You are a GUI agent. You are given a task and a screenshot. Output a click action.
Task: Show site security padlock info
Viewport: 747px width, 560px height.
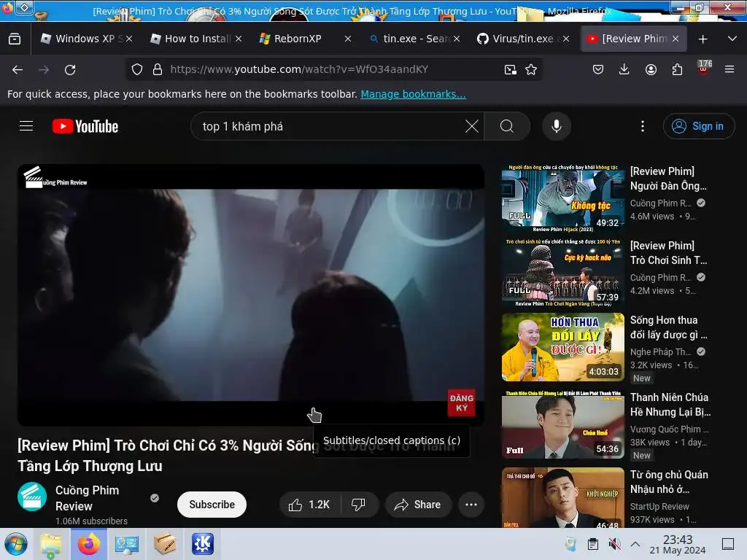tap(158, 69)
